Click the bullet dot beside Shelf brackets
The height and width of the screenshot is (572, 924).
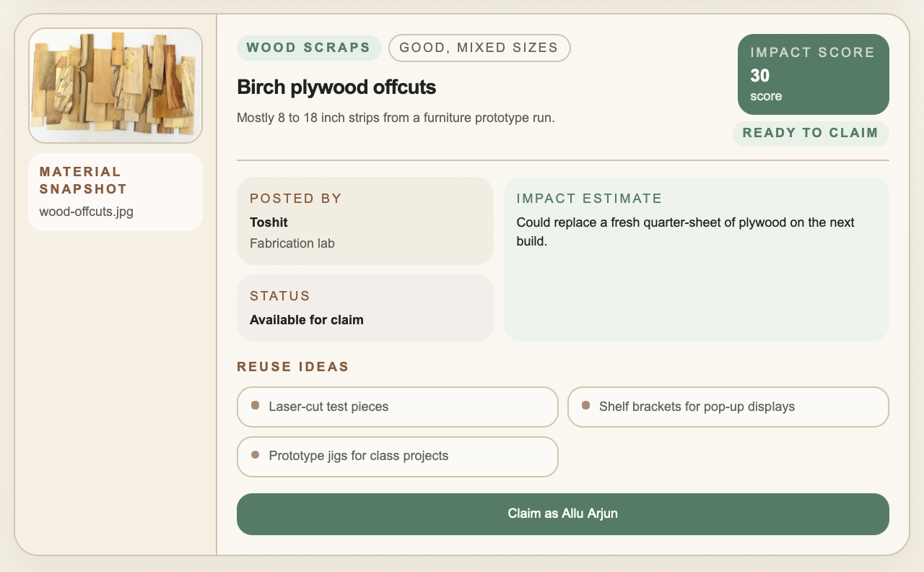click(585, 405)
